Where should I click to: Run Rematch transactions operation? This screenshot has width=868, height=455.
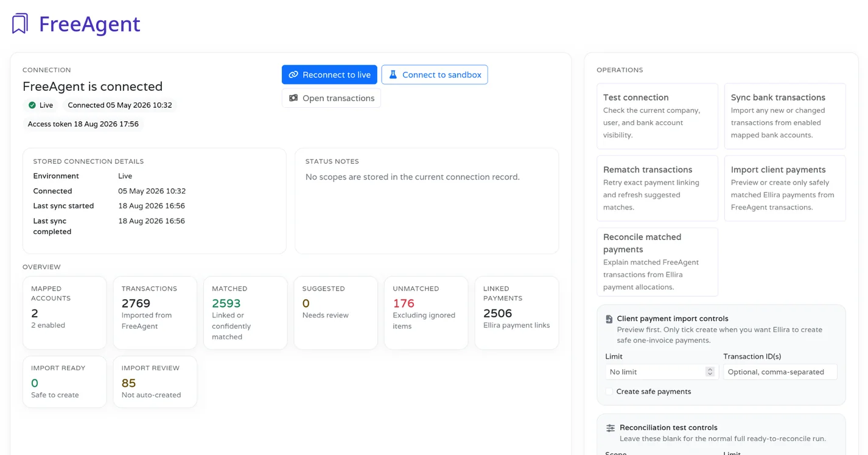[657, 188]
